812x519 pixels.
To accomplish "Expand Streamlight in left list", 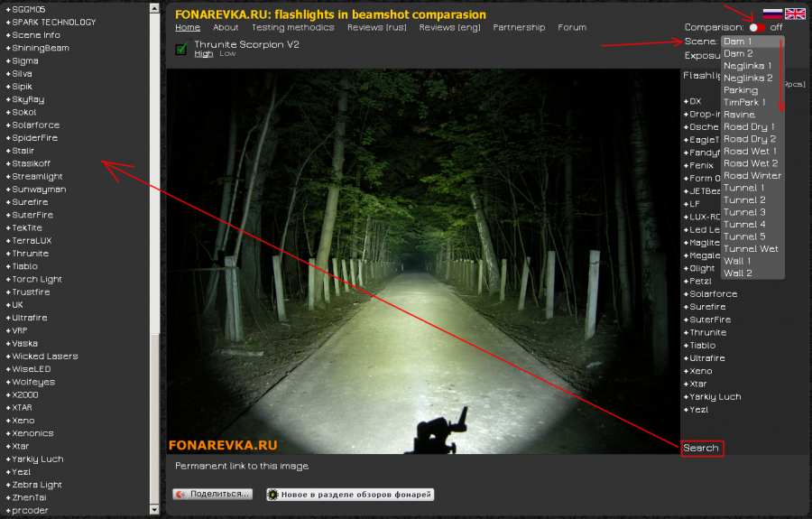I will [34, 177].
